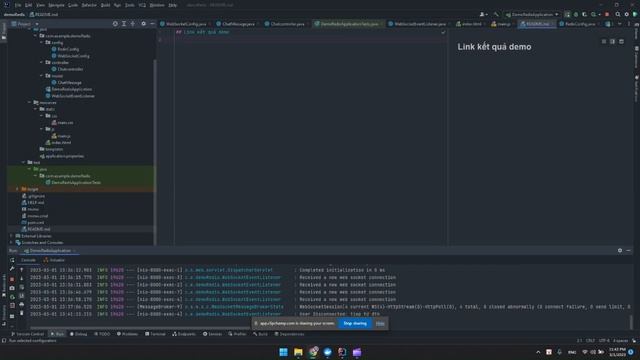
Task: Expand Scratches and Consoles node
Action: coord(11,242)
